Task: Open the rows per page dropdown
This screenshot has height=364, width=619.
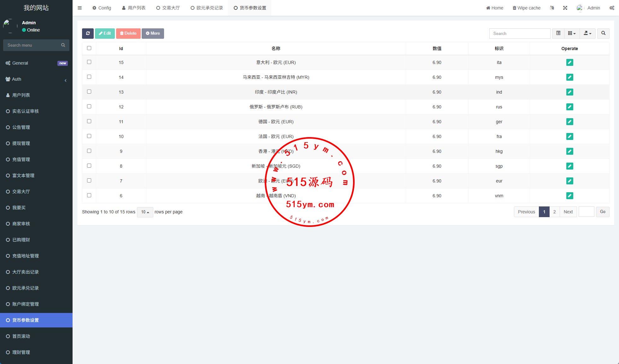Action: click(145, 212)
